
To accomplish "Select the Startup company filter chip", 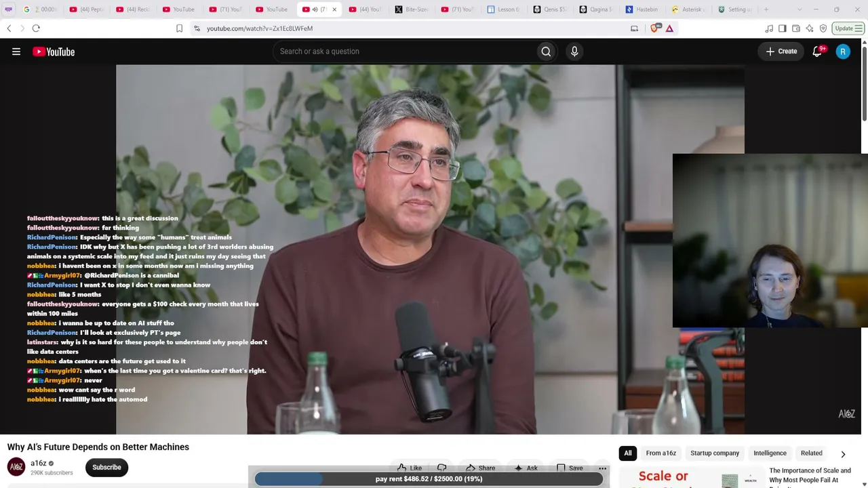I will 715,453.
